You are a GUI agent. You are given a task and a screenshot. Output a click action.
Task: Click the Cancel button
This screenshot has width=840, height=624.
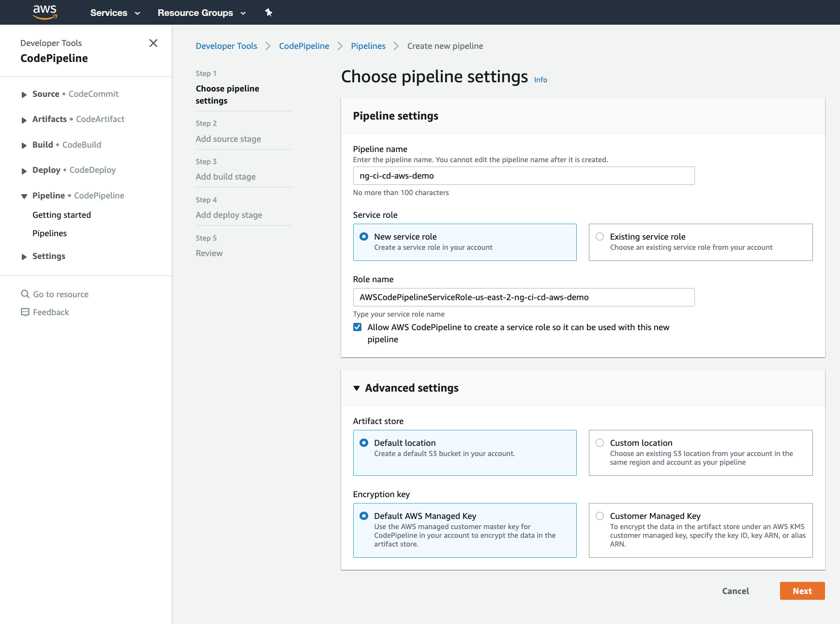pyautogui.click(x=735, y=591)
